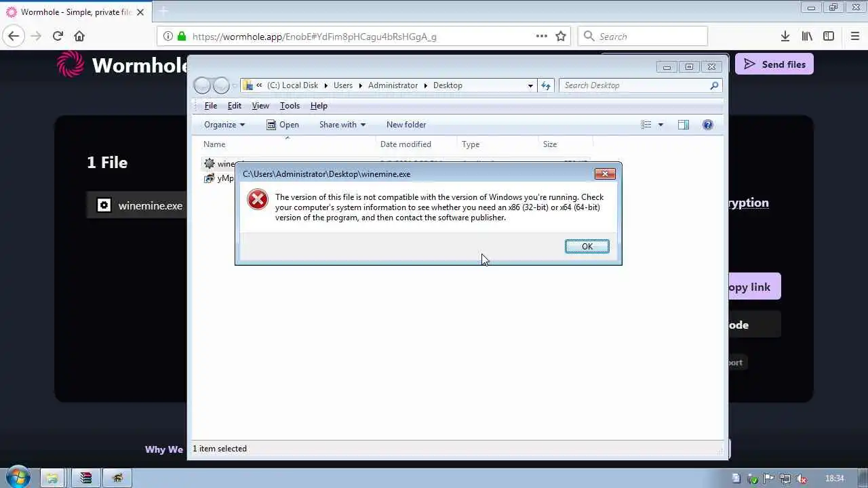This screenshot has width=868, height=488.
Task: Open the Explorer Edit menu
Action: [x=234, y=106]
